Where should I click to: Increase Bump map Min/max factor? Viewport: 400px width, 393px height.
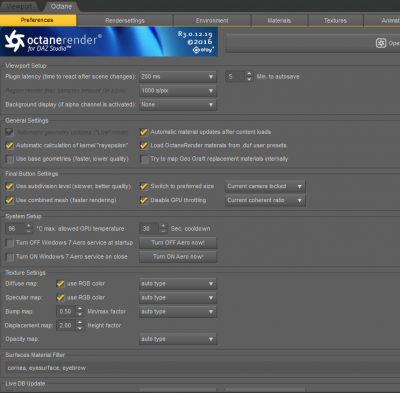80,309
